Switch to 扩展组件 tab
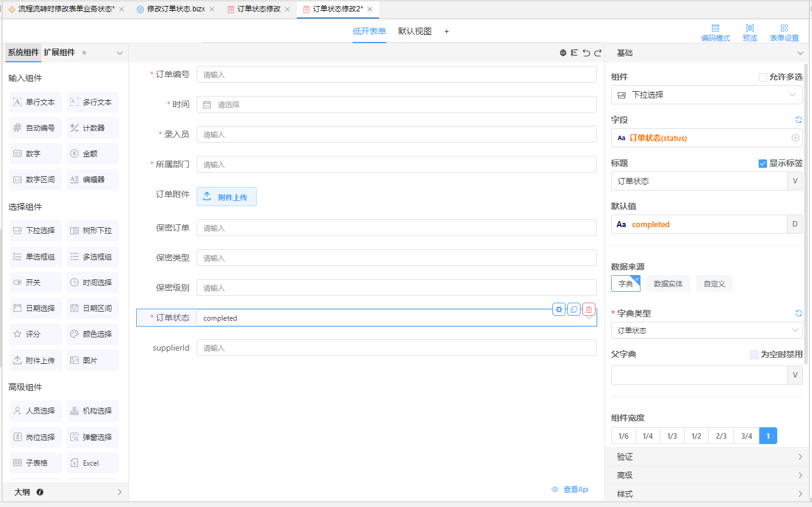This screenshot has width=812, height=507. tap(59, 52)
